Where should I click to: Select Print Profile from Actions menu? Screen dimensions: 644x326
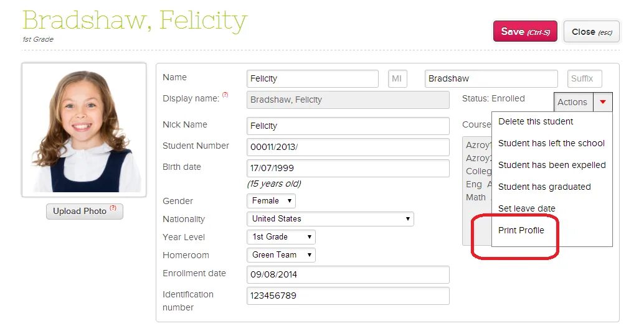click(x=521, y=230)
